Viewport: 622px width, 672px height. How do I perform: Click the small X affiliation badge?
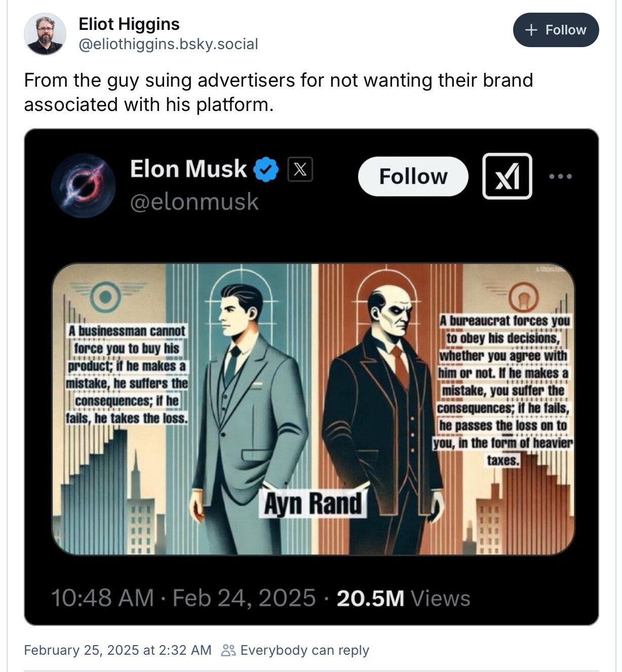[300, 169]
